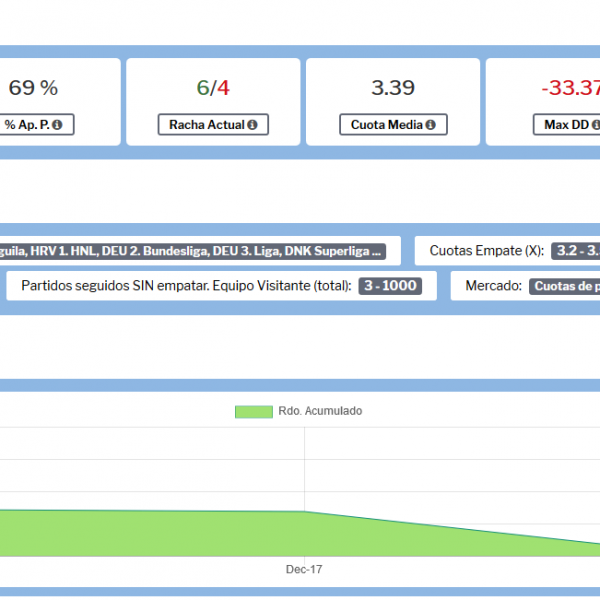Toggle the Rdo. Acumulado legend swatch
The height and width of the screenshot is (600, 600).
click(x=254, y=412)
